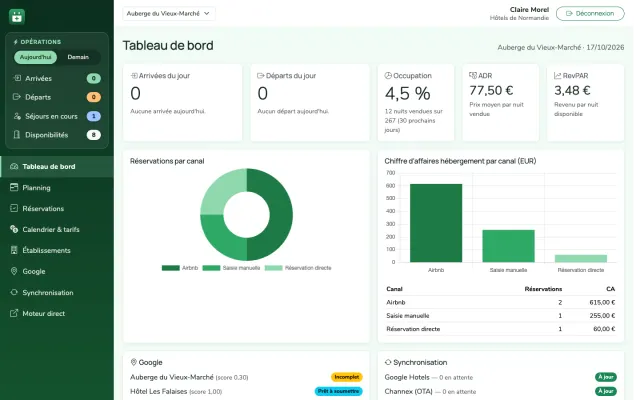This screenshot has width=640, height=400.
Task: Click the Séjours en cours badge showing 1
Action: pyautogui.click(x=93, y=116)
